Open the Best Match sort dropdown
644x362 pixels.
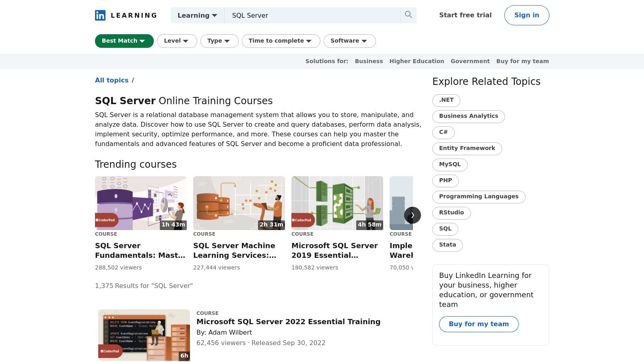[x=124, y=41]
